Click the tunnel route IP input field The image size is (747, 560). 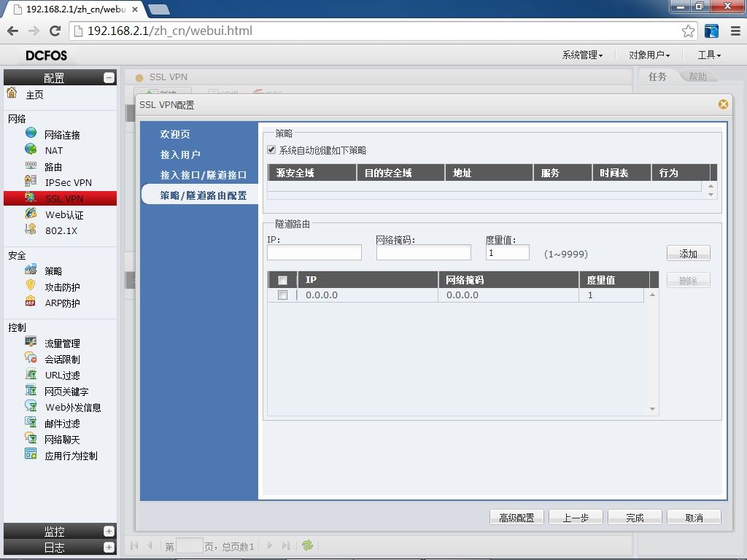point(314,252)
